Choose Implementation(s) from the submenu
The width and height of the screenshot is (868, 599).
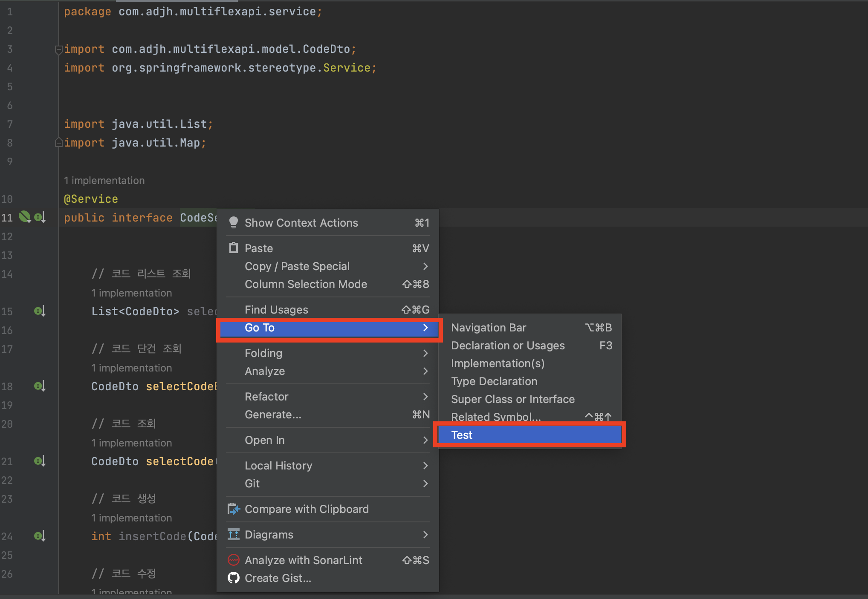[x=498, y=363]
